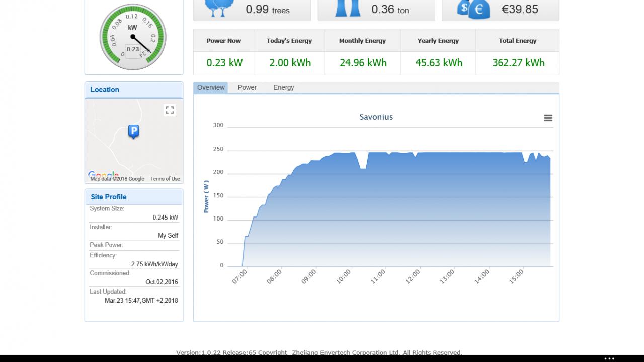The width and height of the screenshot is (644, 362).
Task: Click Monthly Energy value 24.96 kWh
Action: pos(363,63)
